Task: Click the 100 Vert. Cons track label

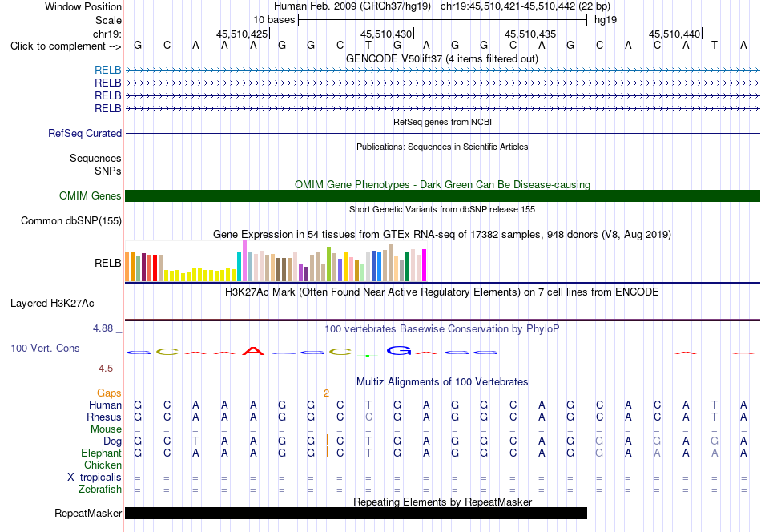Action: pyautogui.click(x=45, y=348)
